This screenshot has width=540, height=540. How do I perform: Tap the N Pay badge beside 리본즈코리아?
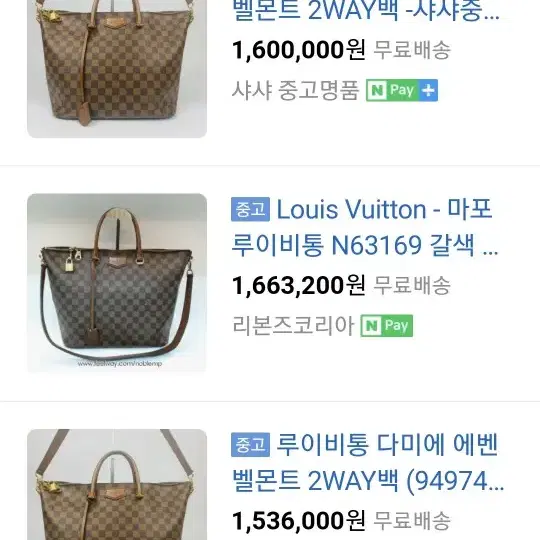pyautogui.click(x=387, y=325)
